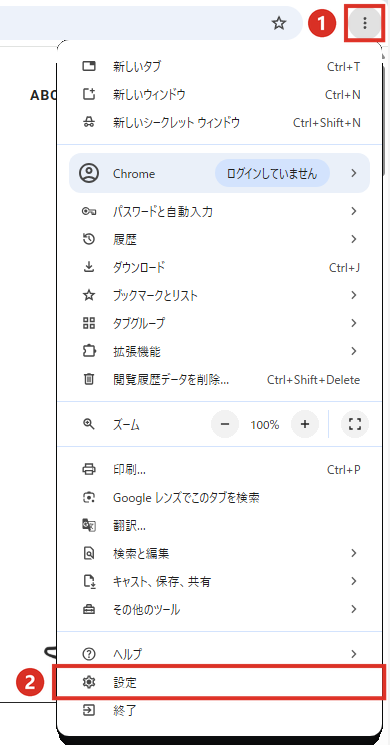The width and height of the screenshot is (390, 745).
Task: Select 新しいタブ menu item
Action: coord(219,67)
